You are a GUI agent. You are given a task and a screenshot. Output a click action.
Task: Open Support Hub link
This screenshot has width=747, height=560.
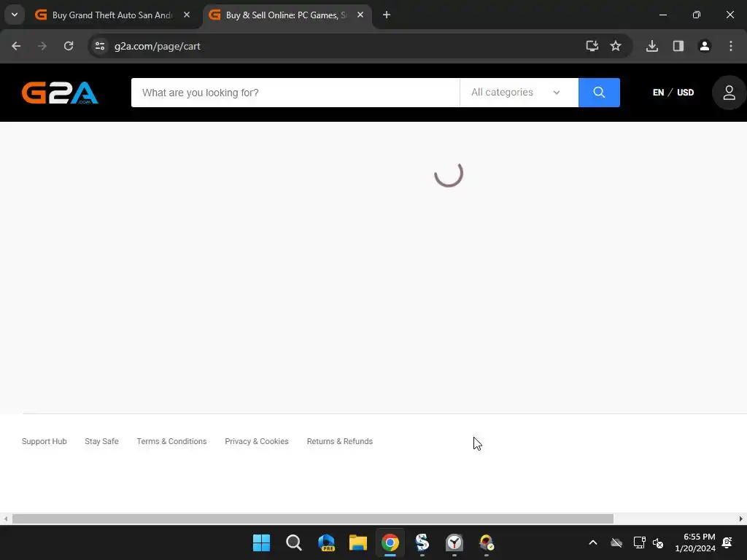(44, 441)
